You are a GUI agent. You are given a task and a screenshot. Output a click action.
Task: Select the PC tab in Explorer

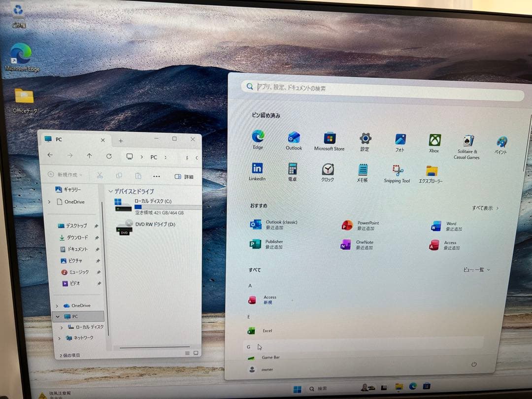pos(75,139)
